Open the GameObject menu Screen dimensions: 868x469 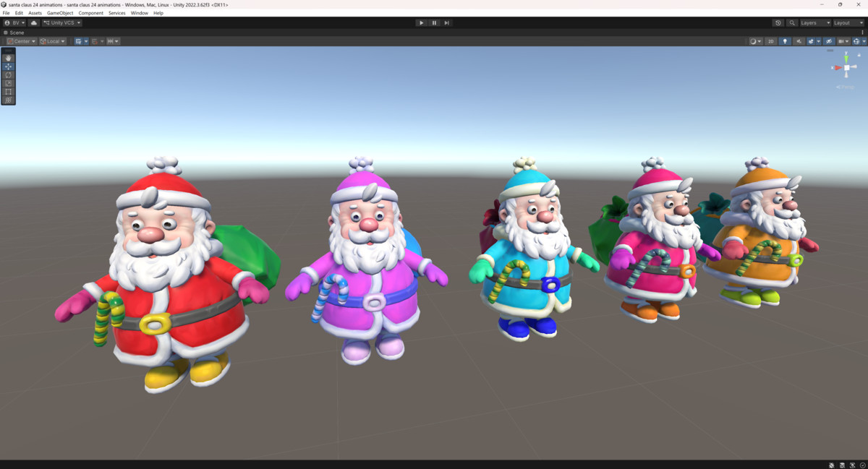tap(60, 13)
